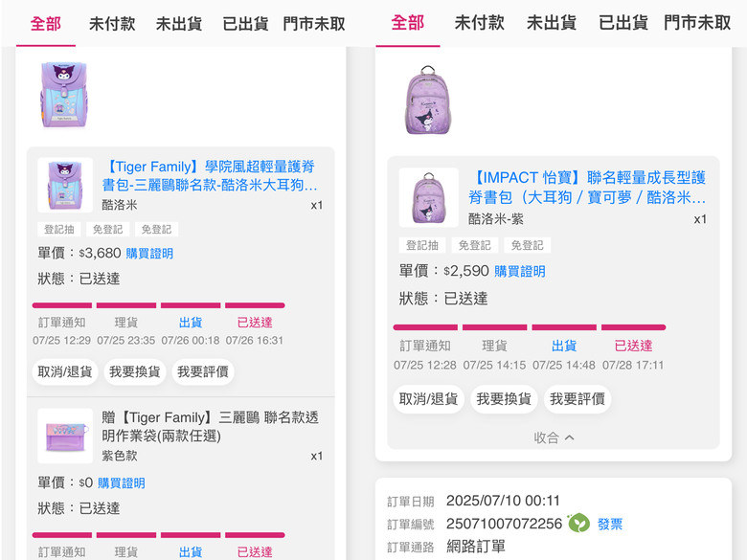
Task: Open 門市未取 tab in IMPACT order screen
Action: click(697, 23)
